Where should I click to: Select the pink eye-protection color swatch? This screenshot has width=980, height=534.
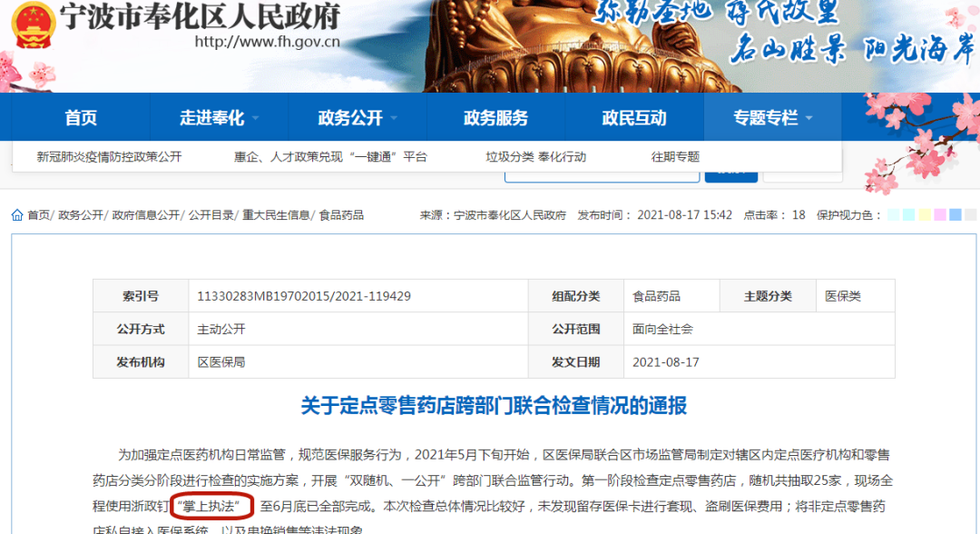click(x=940, y=213)
